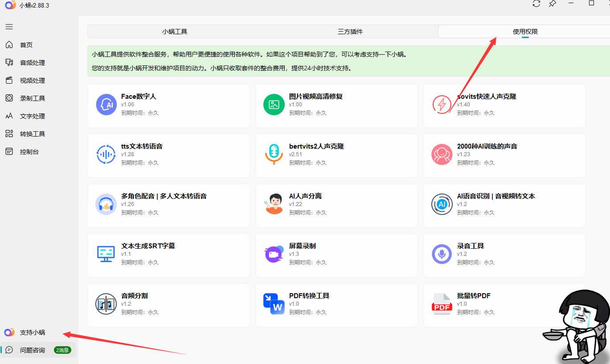610x364 pixels.
Task: Go to 音频处理 in the sidebar
Action: [x=32, y=63]
